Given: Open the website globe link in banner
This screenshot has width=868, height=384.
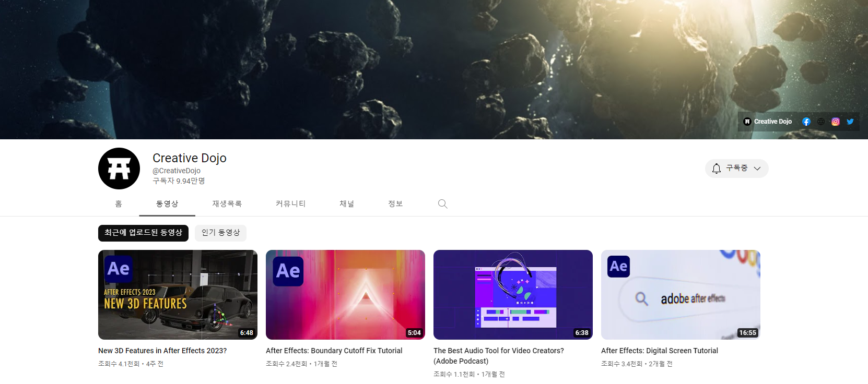Looking at the screenshot, I should tap(821, 122).
